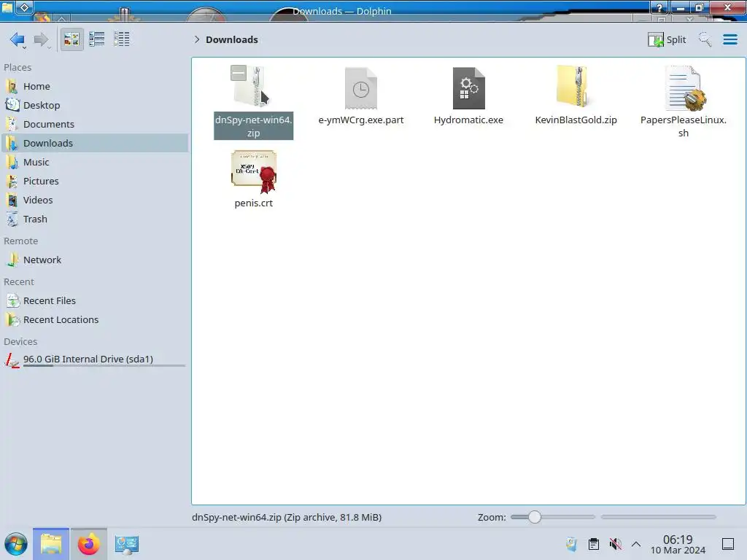The height and width of the screenshot is (560, 747).
Task: Click the Network icon in sidebar
Action: [12, 260]
